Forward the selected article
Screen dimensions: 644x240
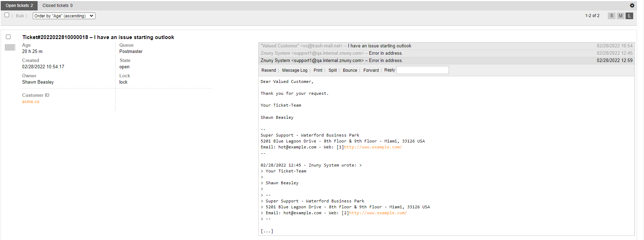pyautogui.click(x=371, y=70)
